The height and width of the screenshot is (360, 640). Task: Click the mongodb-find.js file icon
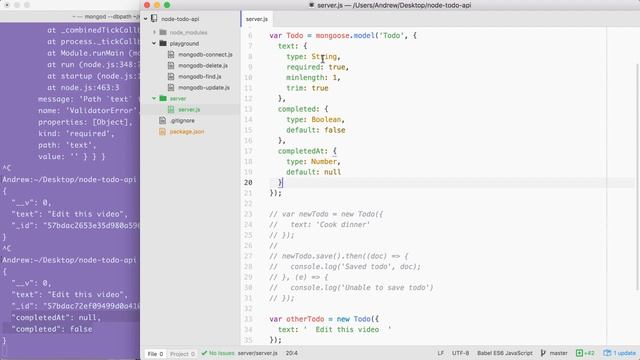coord(171,76)
